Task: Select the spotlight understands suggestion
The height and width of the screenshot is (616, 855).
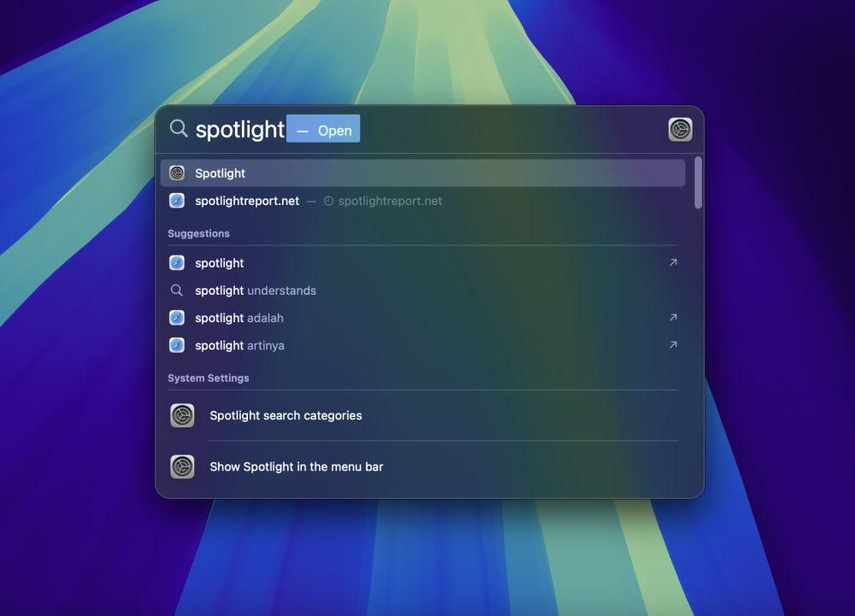Action: click(255, 290)
